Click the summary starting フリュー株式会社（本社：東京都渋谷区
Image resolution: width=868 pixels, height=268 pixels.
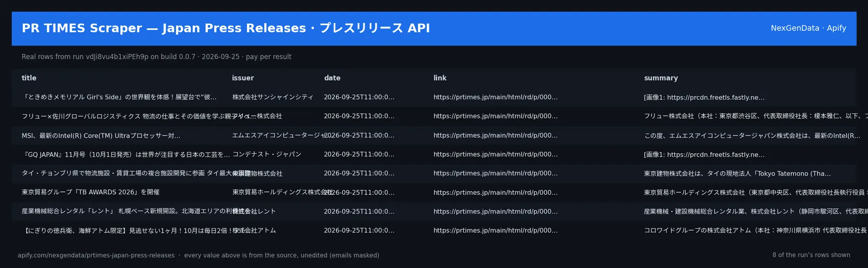756,116
